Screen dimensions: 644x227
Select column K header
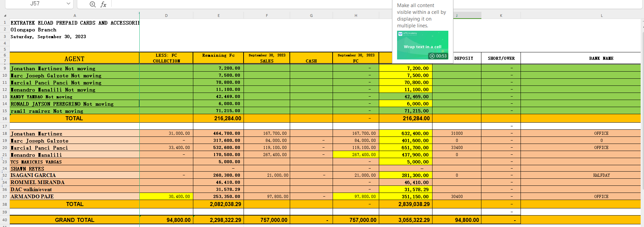501,16
